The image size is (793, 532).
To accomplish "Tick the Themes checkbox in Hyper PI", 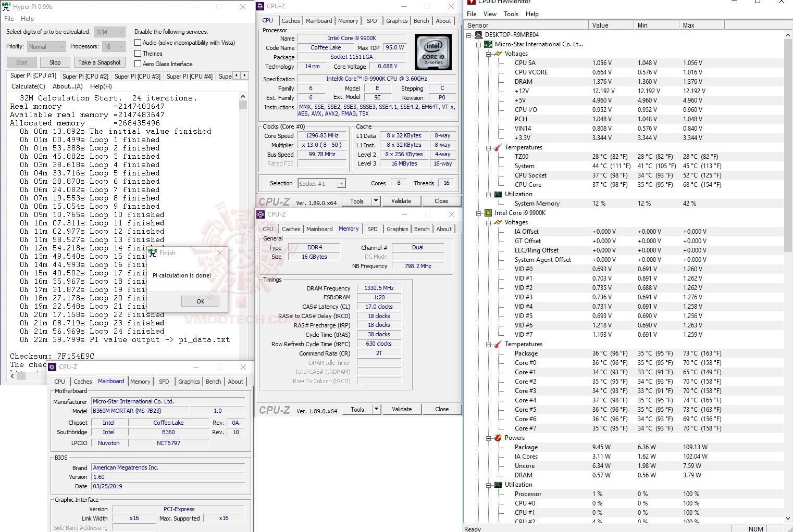I will coord(138,54).
